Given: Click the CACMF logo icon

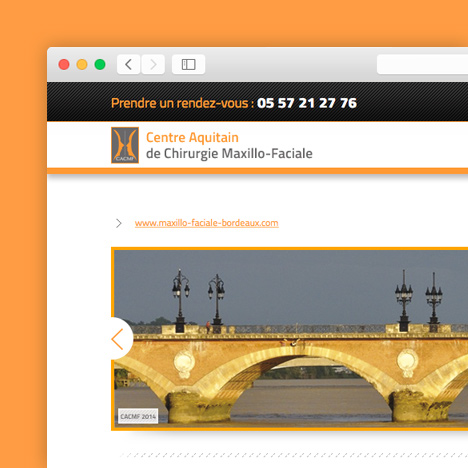Looking at the screenshot, I should pos(125,145).
